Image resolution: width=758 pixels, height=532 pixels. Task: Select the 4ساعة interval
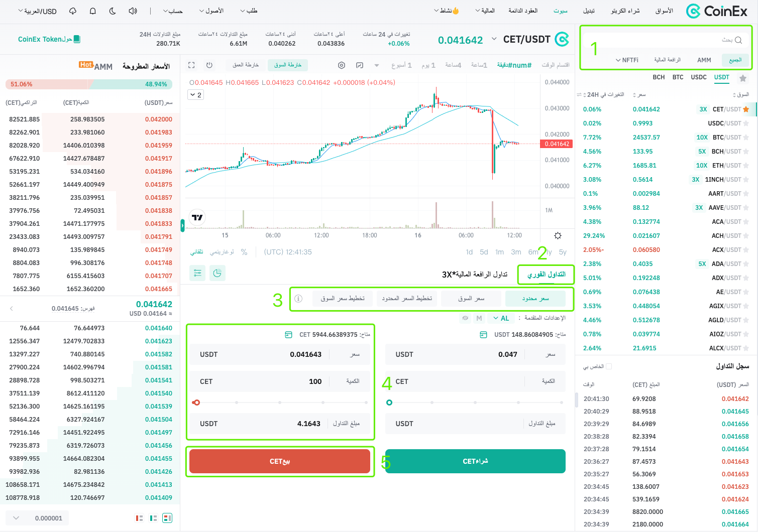coord(453,65)
